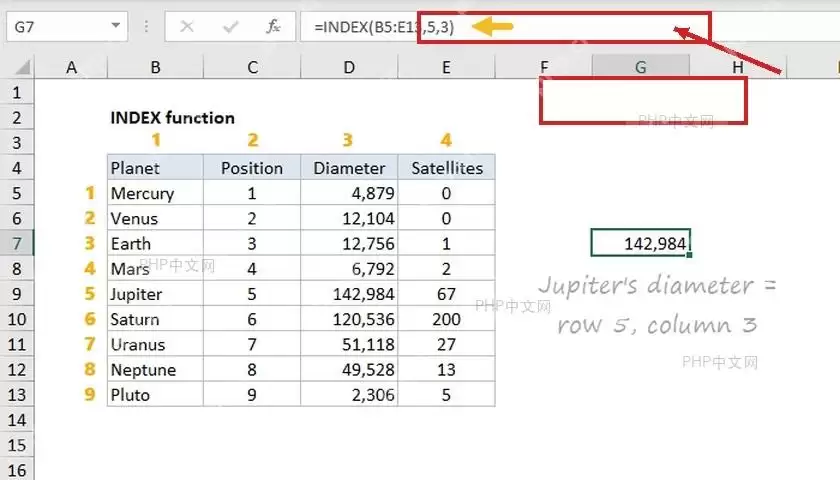Select column G header
840x480 pixels.
641,67
